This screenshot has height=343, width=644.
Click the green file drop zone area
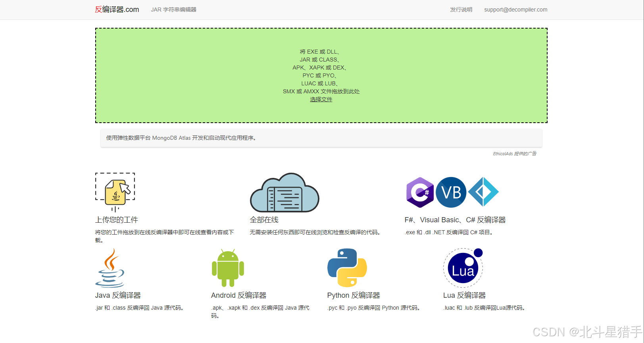[321, 75]
